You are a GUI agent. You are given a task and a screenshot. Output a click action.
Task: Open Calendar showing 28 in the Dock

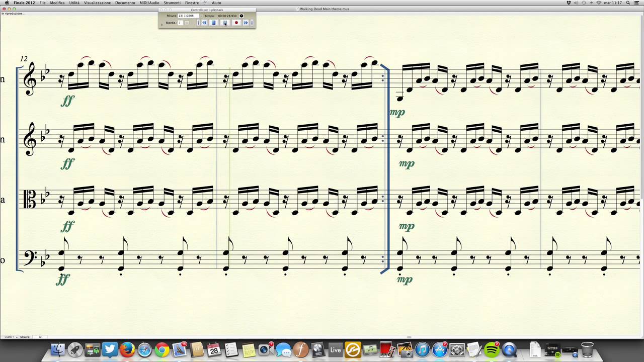(214, 350)
